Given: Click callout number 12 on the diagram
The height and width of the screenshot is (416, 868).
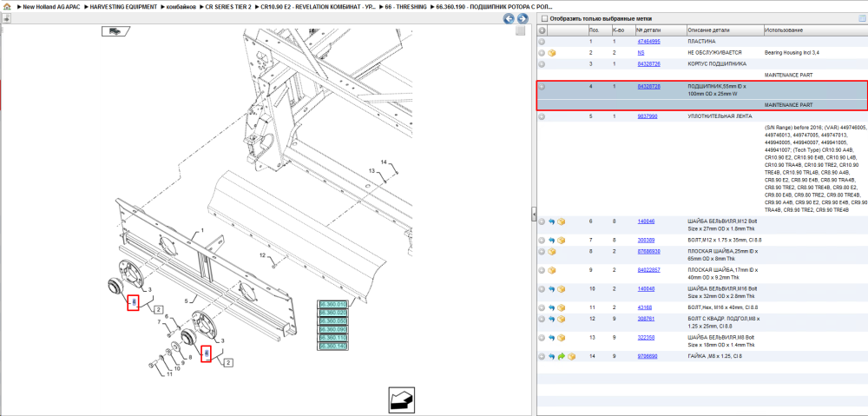Looking at the screenshot, I should [264, 255].
